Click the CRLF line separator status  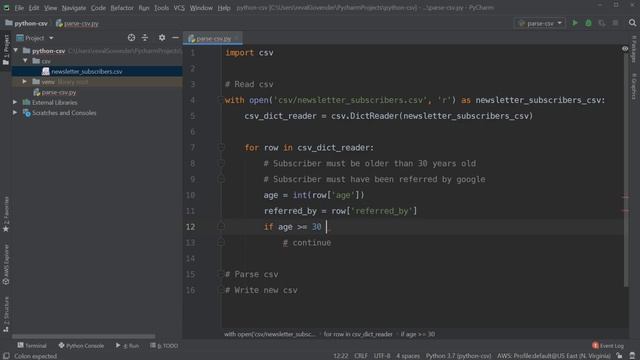click(361, 356)
